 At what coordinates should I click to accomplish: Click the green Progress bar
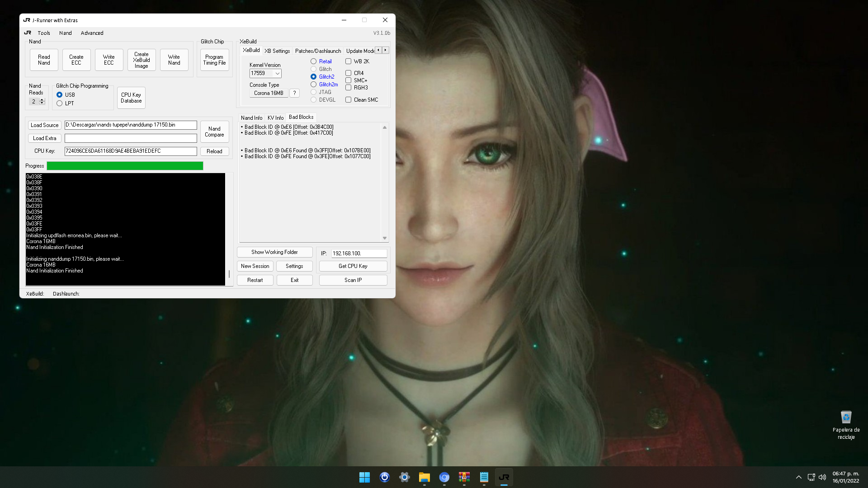click(x=125, y=166)
